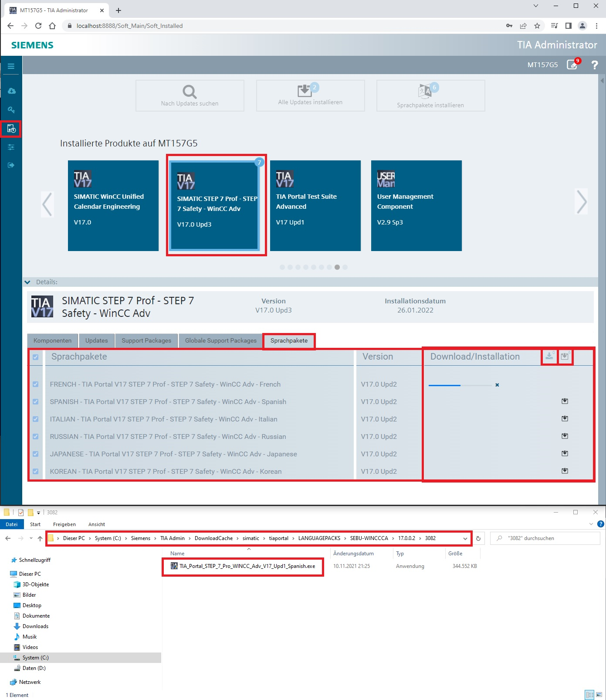Uncheck the FRENCH language pack checkbox
This screenshot has width=606, height=700.
pos(36,384)
